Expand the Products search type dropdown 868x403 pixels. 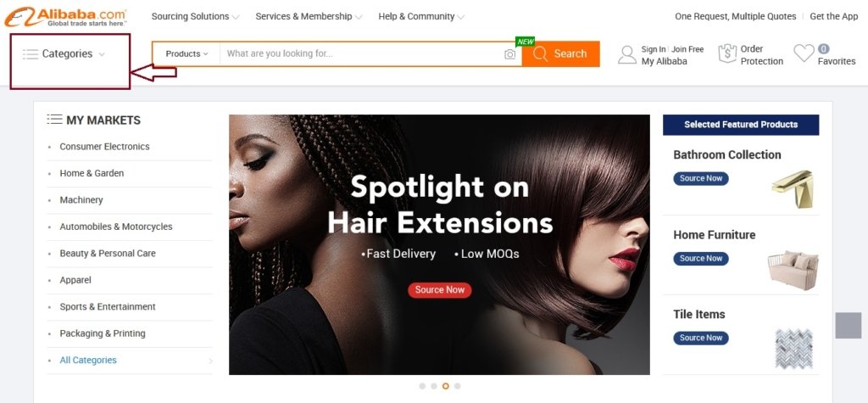point(186,53)
